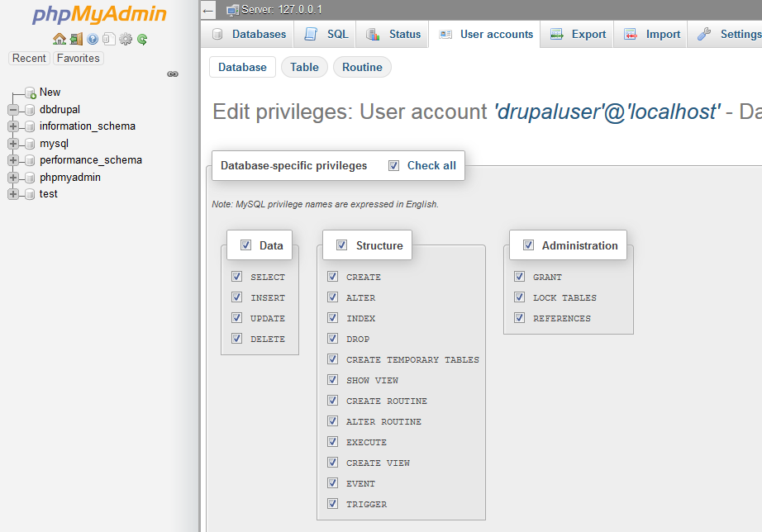Click the User accounts tab icon

coord(445,34)
